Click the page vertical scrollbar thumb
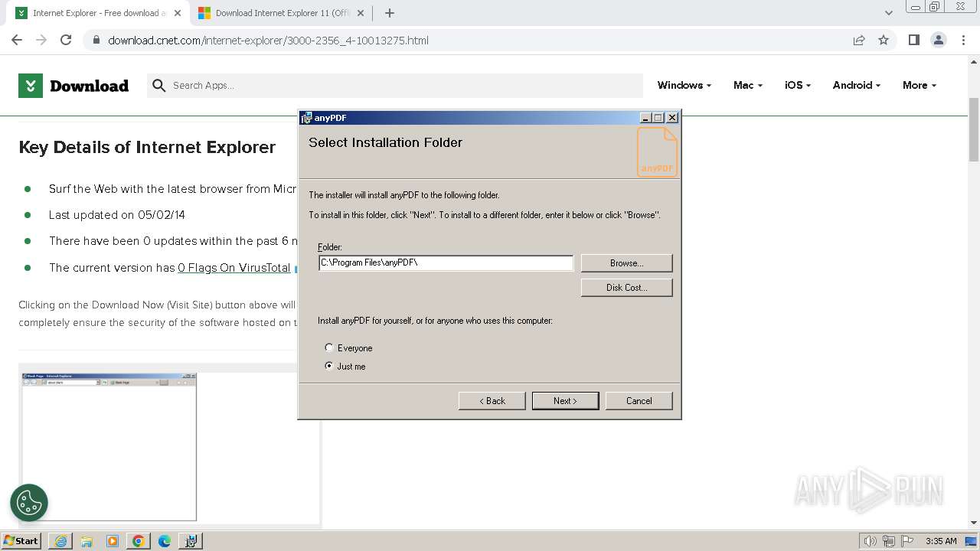980x551 pixels. pos(974,130)
